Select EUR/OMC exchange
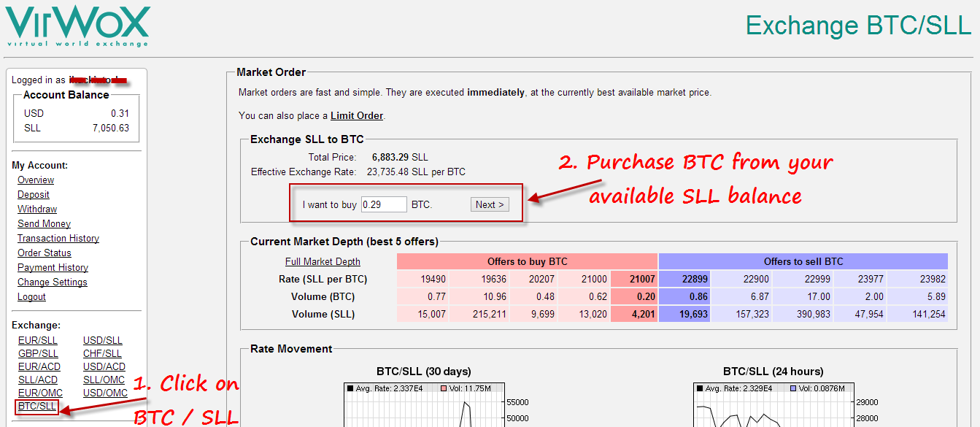This screenshot has height=427, width=980. [x=41, y=393]
